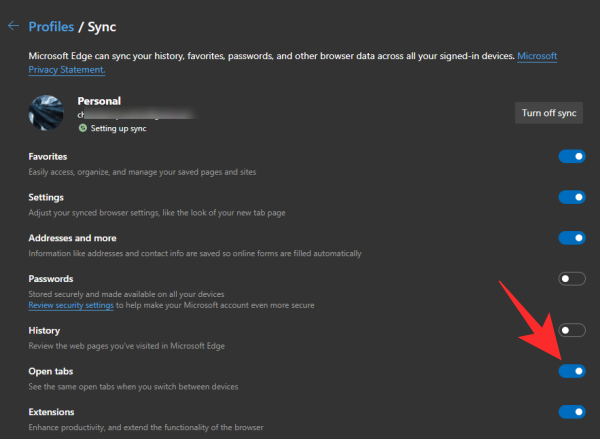This screenshot has height=439, width=600.
Task: Disable the Favorites sync toggle
Action: [572, 156]
